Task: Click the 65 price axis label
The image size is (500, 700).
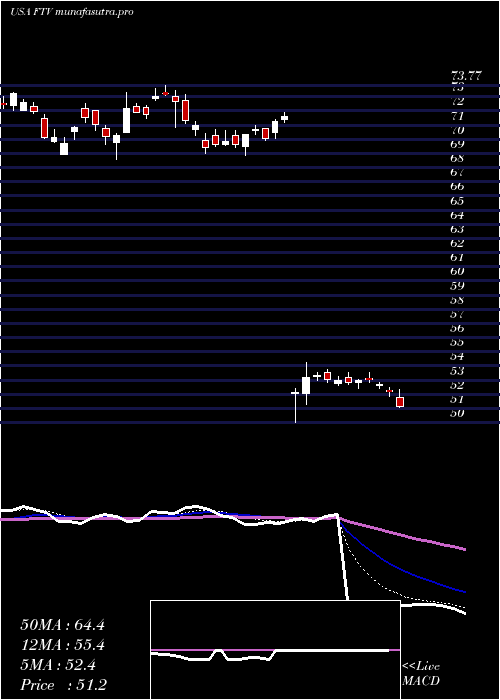Action: click(457, 201)
